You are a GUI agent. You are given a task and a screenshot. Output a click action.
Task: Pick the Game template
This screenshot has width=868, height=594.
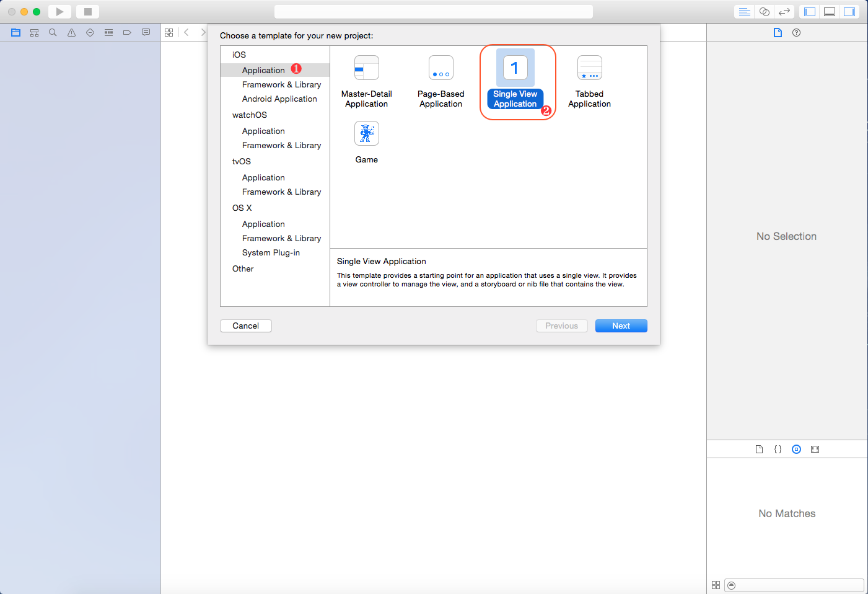click(366, 143)
